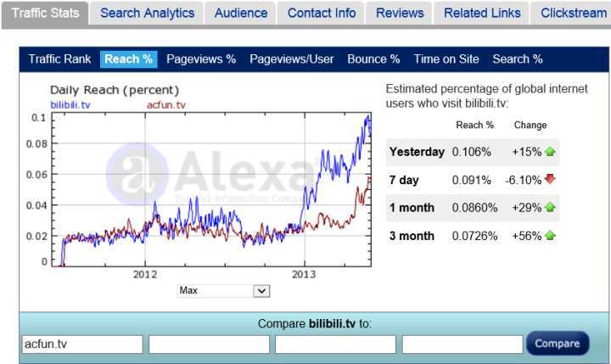Click the 2012 label on chart axis
Screen dimensions: 611x364
[x=145, y=274]
